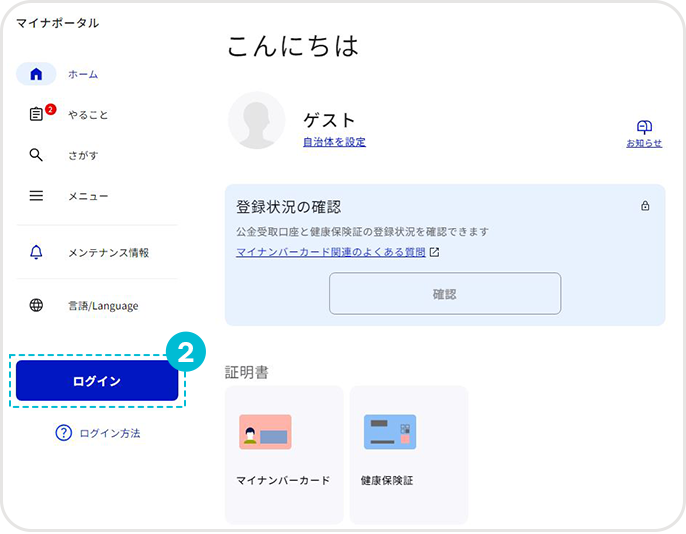This screenshot has width=686, height=534.
Task: Click the ログイン方法 link
Action: 110,433
